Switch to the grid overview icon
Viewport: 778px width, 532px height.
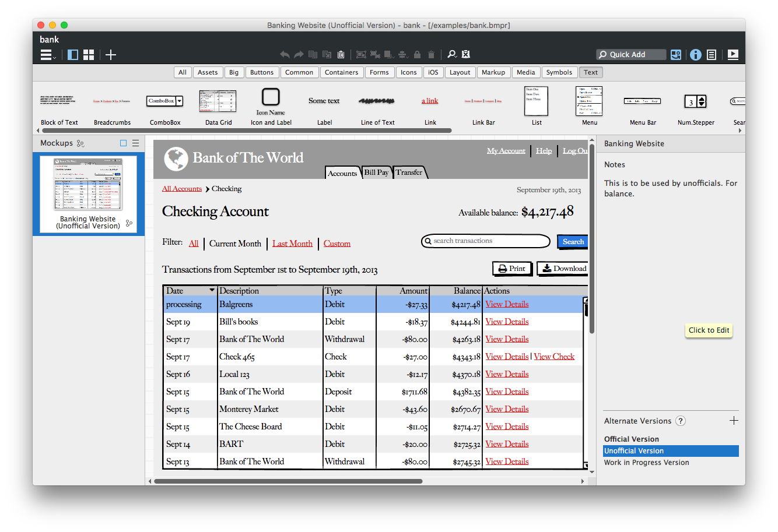tap(89, 55)
